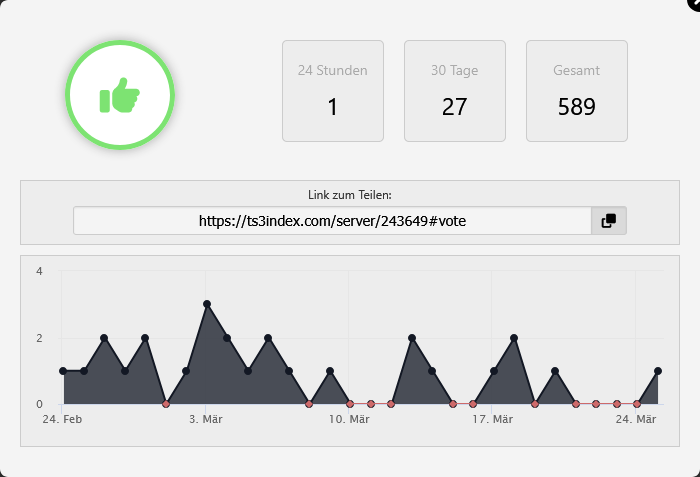Click the '17. Mär' x-axis label
700x477 pixels.
point(493,419)
